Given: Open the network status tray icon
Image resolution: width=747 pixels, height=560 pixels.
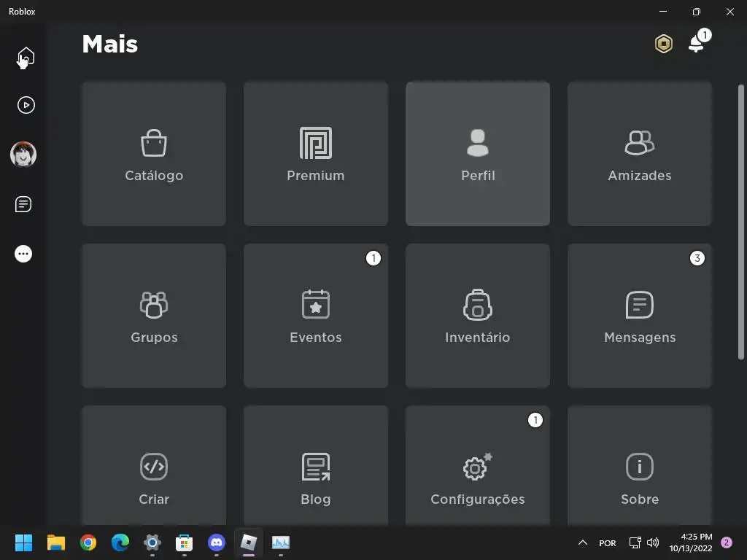Looking at the screenshot, I should tap(635, 542).
